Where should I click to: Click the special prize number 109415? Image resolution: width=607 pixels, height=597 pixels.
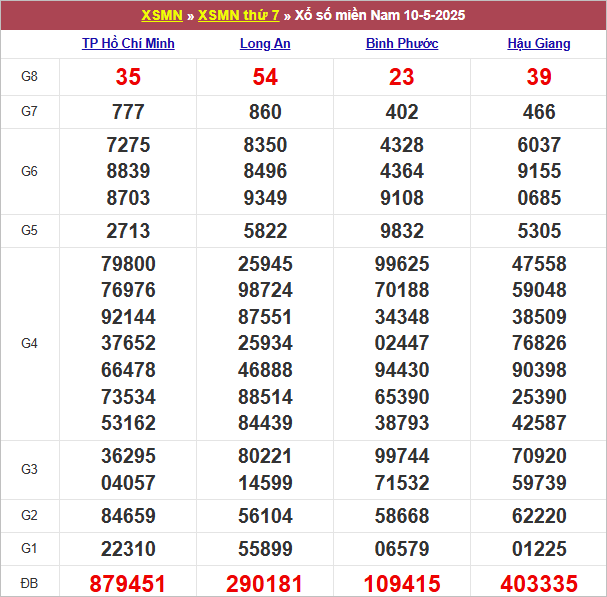(402, 583)
